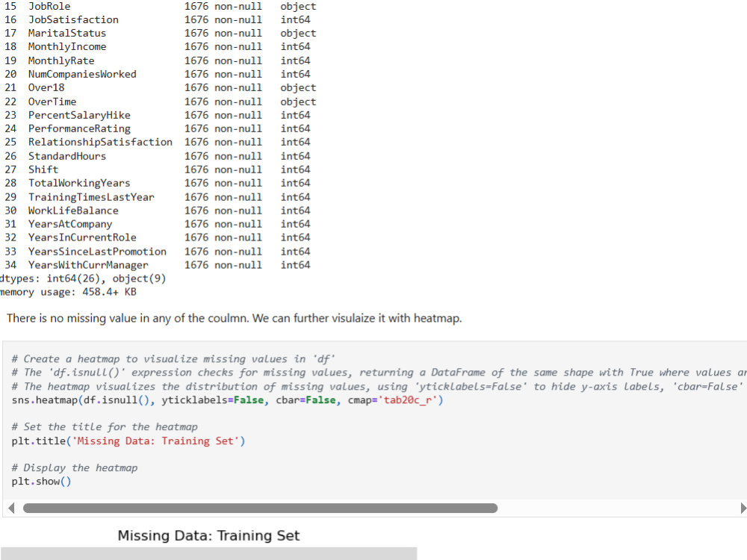747x560 pixels.
Task: Click the 'memory usage: 458.4+ KB' line
Action: pyautogui.click(x=68, y=292)
